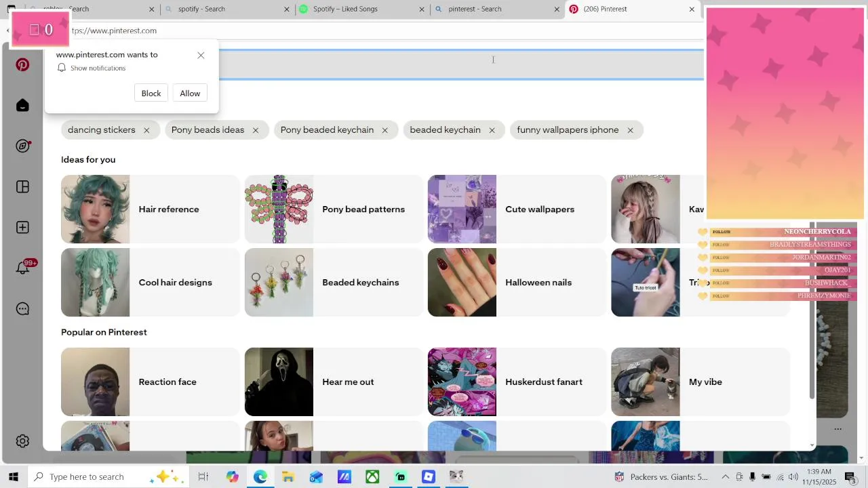This screenshot has height=488, width=868.
Task: Open the 'Halloween nails' idea card
Action: (x=517, y=283)
